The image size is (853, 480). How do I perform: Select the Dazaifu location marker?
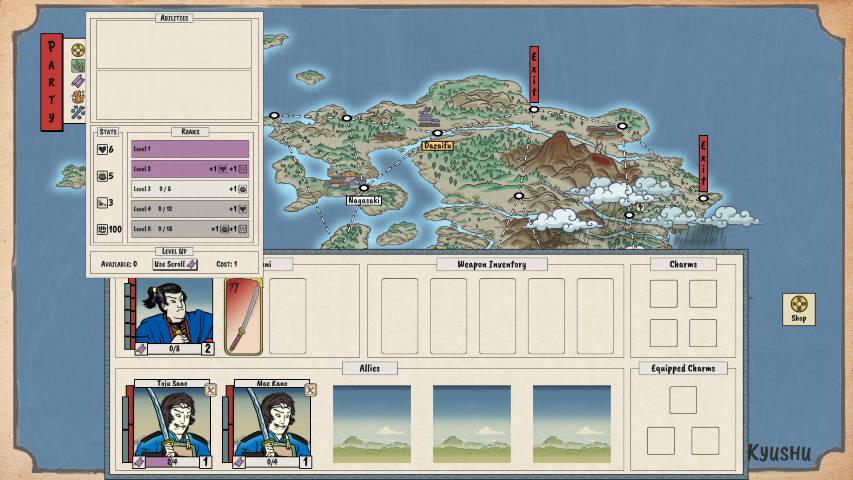pos(437,145)
